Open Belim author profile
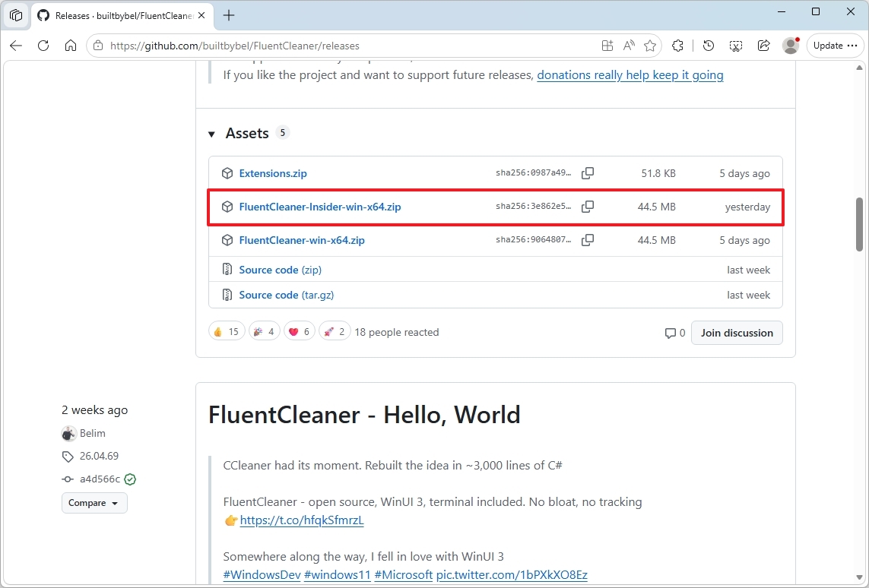Viewport: 869px width, 588px height. point(92,433)
